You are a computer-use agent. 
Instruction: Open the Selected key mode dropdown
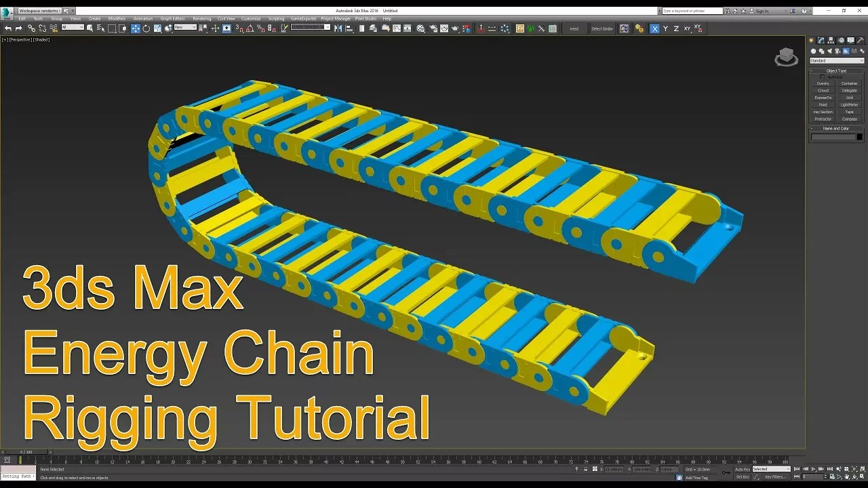click(772, 469)
